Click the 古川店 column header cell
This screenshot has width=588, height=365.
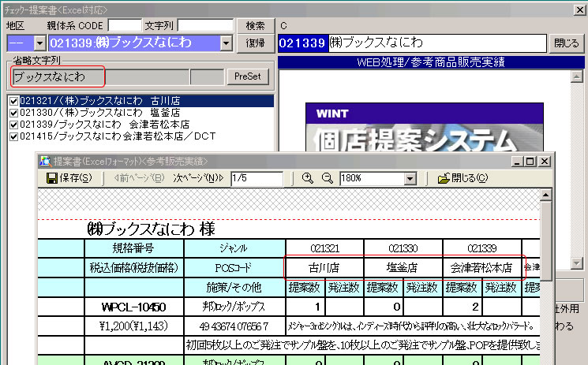point(324,267)
